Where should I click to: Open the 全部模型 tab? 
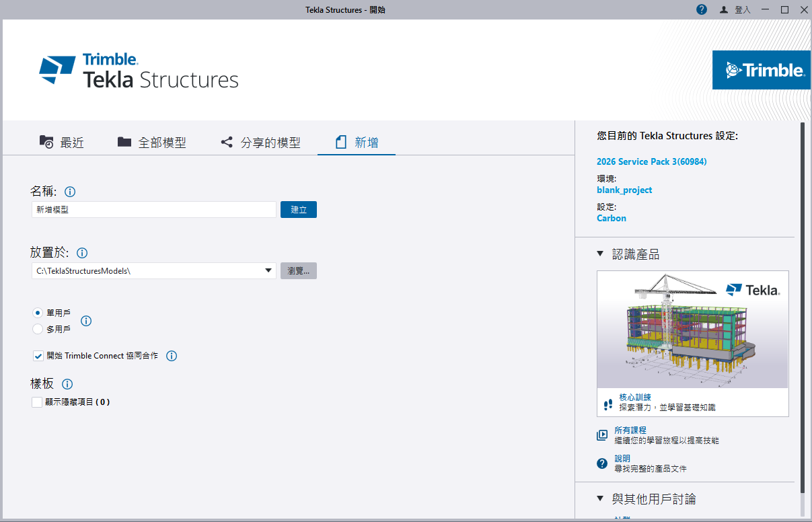[x=152, y=143]
